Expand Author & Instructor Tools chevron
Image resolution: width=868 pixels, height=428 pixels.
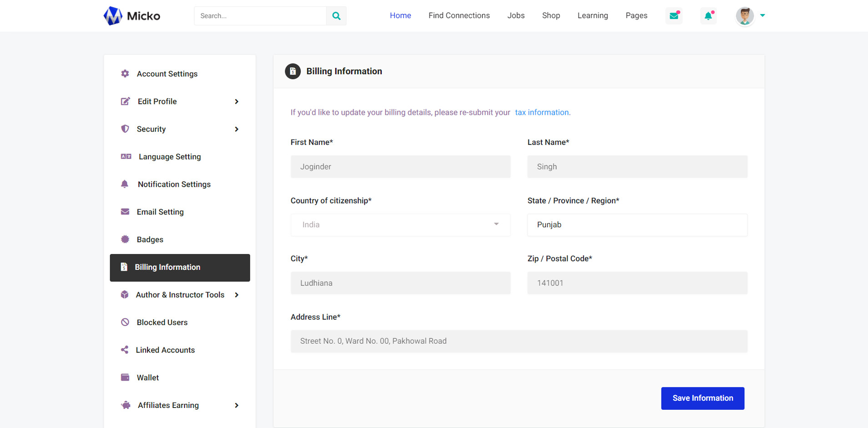click(237, 295)
